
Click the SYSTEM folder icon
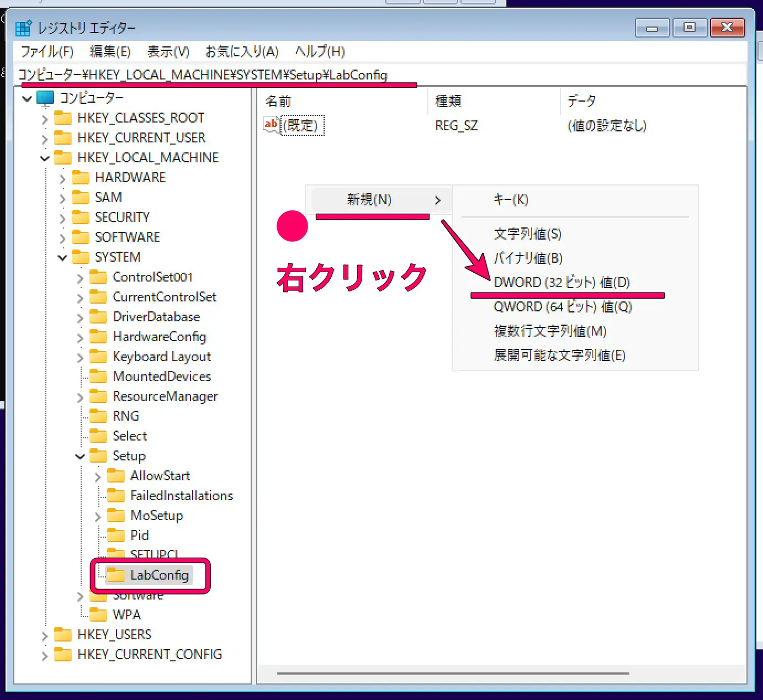pyautogui.click(x=80, y=257)
